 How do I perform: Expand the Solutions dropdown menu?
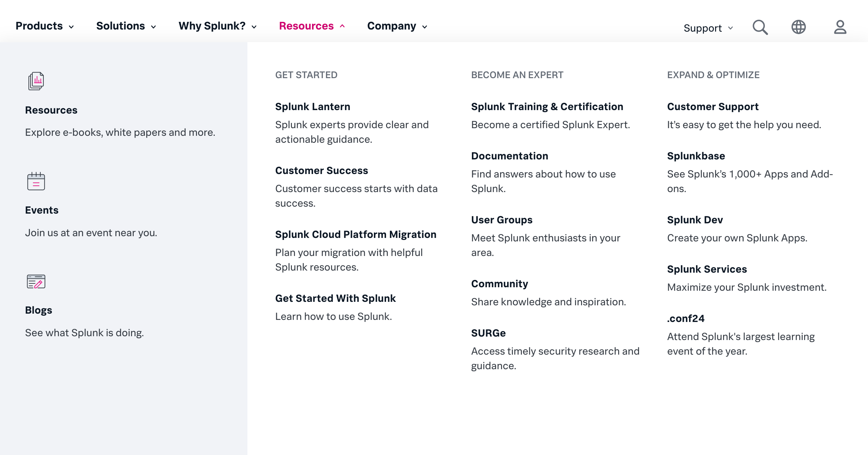pyautogui.click(x=126, y=26)
